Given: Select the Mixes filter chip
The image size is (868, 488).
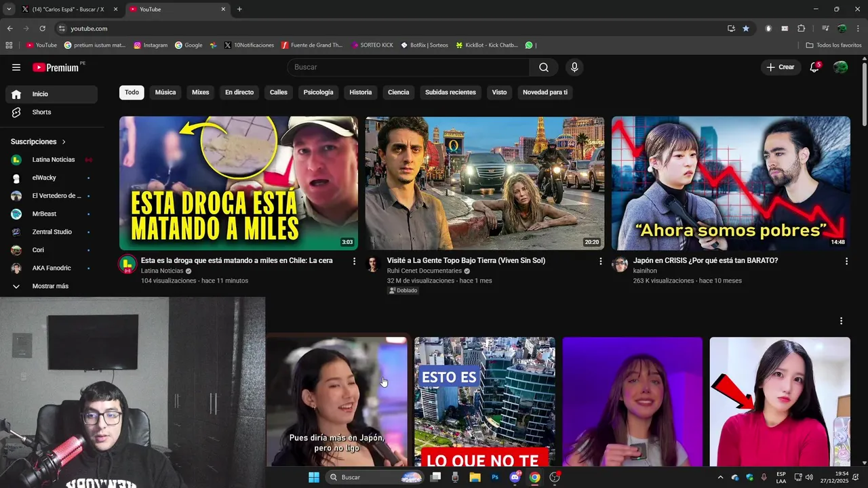Looking at the screenshot, I should point(201,92).
